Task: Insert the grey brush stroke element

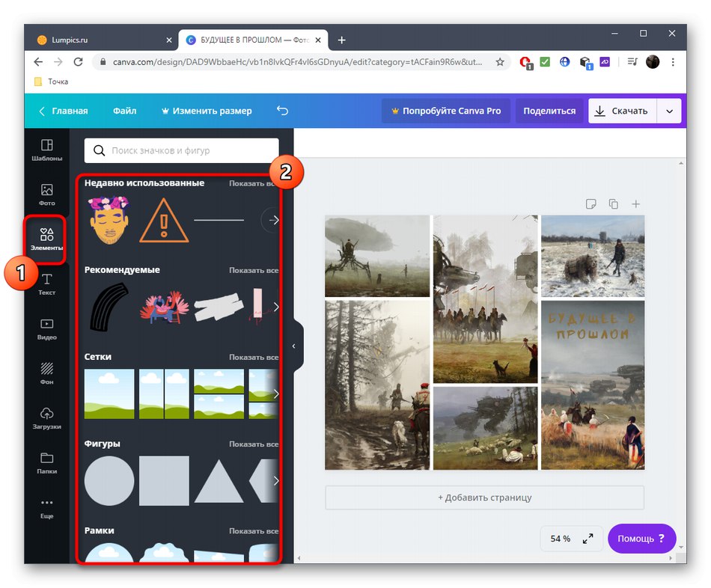Action: point(219,307)
